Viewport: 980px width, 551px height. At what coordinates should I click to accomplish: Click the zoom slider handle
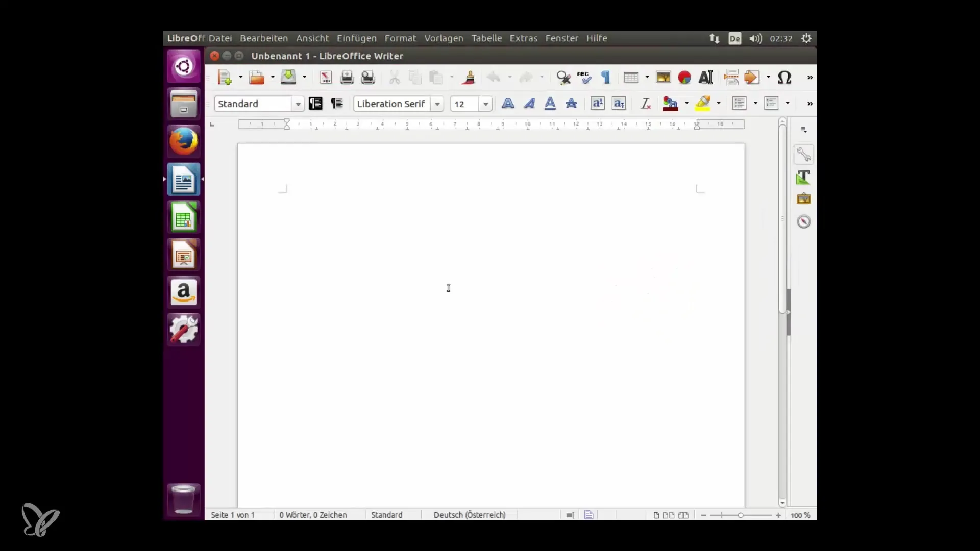tap(741, 515)
